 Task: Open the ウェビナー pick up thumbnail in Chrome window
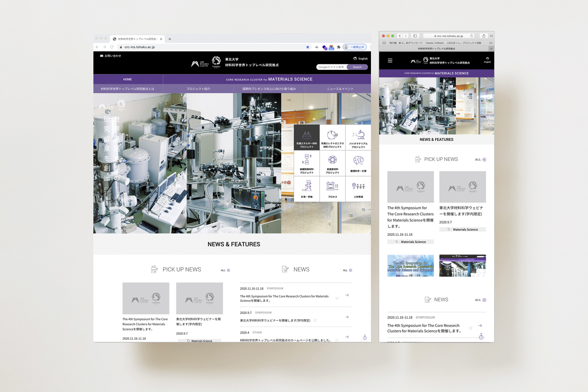pyautogui.click(x=200, y=298)
